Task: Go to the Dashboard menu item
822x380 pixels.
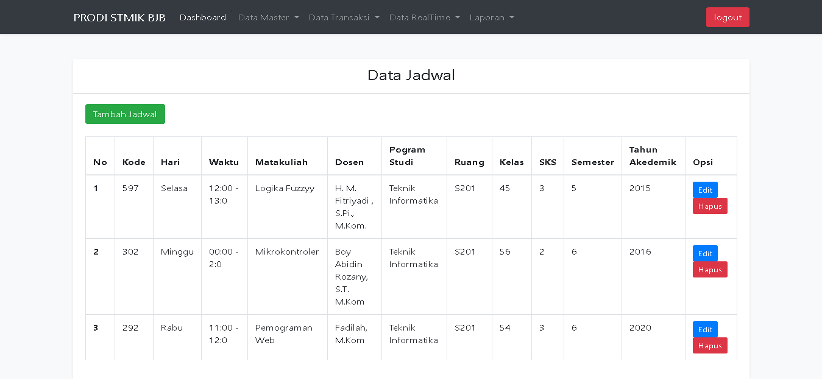Action: pyautogui.click(x=203, y=17)
